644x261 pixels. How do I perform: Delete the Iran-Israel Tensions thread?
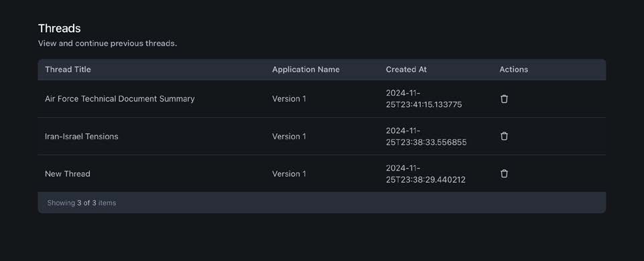(504, 137)
